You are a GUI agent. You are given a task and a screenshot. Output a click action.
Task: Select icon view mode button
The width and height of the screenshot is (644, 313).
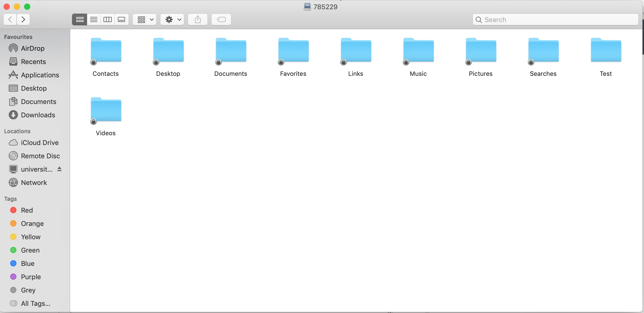pos(80,19)
